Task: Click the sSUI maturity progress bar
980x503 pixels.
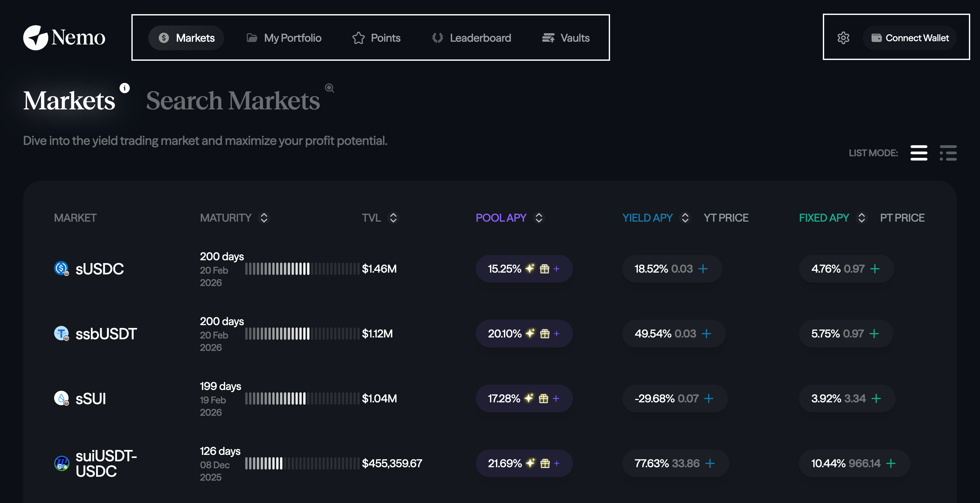Action: (x=302, y=398)
